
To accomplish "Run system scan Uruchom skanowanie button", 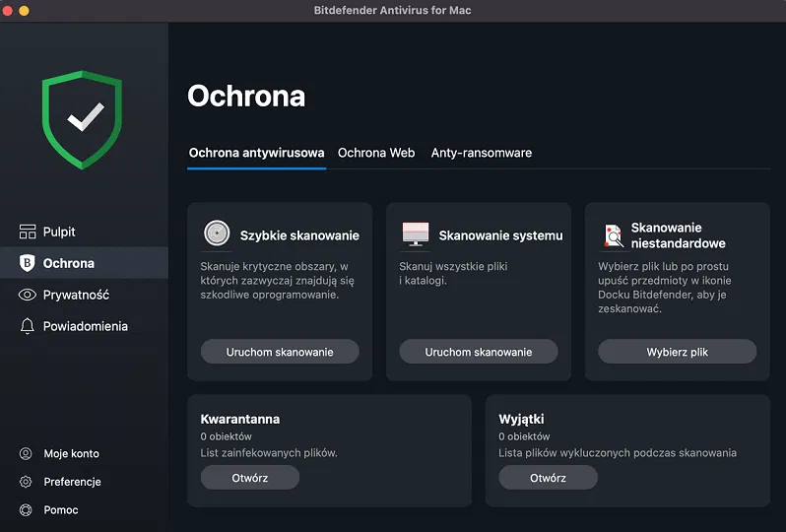I will [x=479, y=352].
